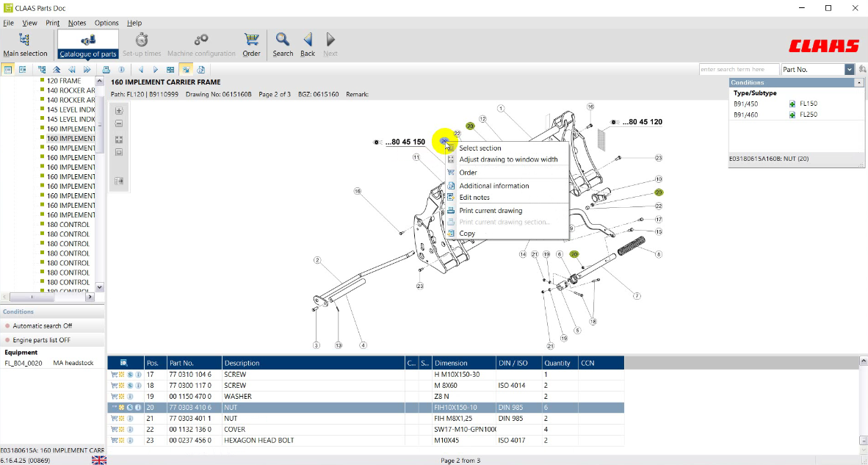Click the tree panel scroll-down arrow
Viewport: 868px width, 465px height.
pos(100,286)
